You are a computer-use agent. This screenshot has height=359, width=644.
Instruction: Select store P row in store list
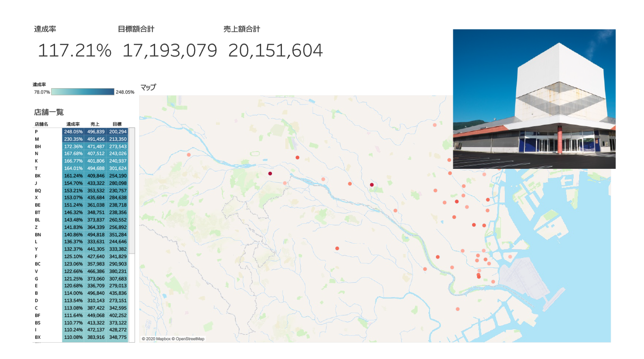coord(37,132)
